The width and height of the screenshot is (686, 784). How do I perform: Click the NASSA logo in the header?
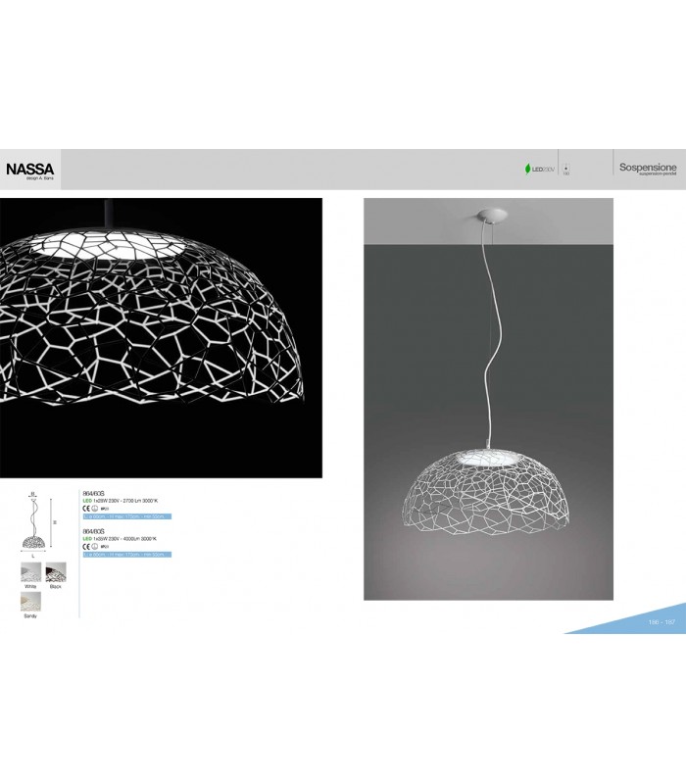coord(30,169)
